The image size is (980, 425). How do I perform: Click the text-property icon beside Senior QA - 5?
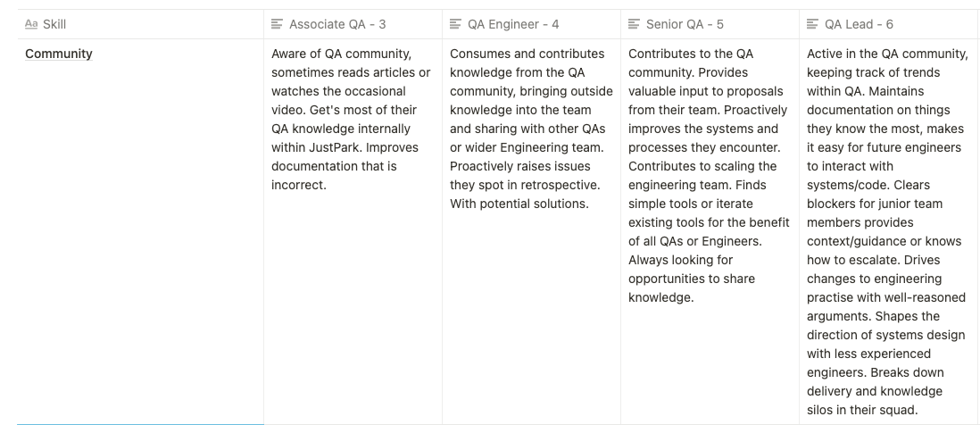[635, 25]
